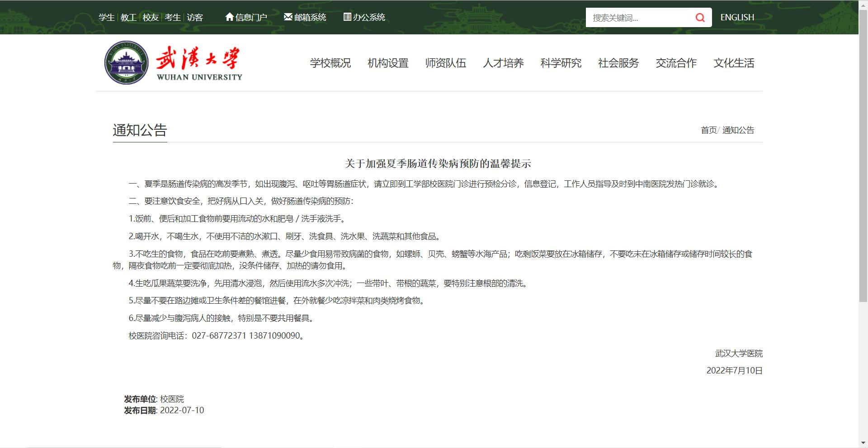The image size is (868, 448).
Task: Click the 办公系统 document icon
Action: click(347, 17)
